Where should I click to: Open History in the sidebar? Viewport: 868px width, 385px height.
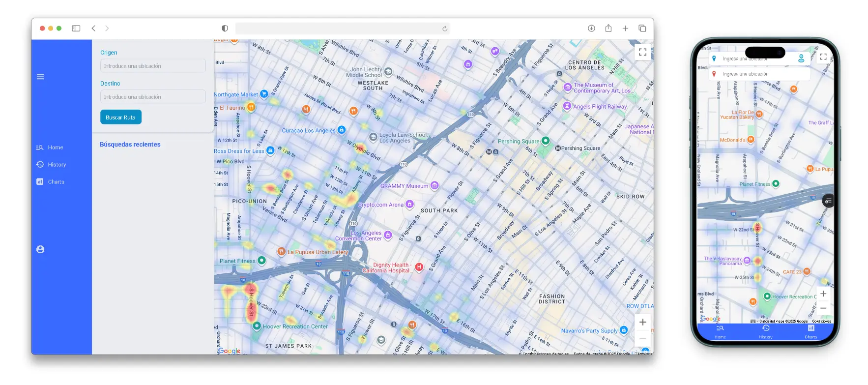click(51, 165)
